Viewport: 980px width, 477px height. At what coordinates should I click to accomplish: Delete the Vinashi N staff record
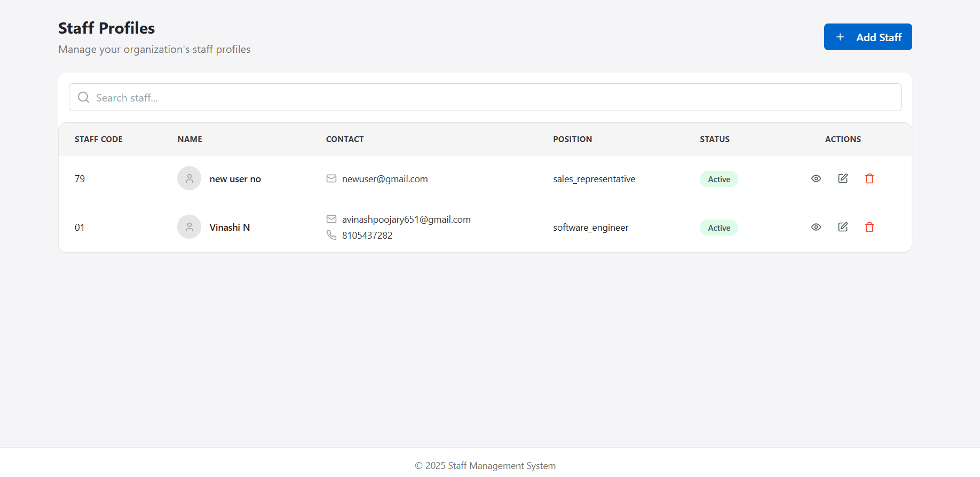pyautogui.click(x=870, y=227)
